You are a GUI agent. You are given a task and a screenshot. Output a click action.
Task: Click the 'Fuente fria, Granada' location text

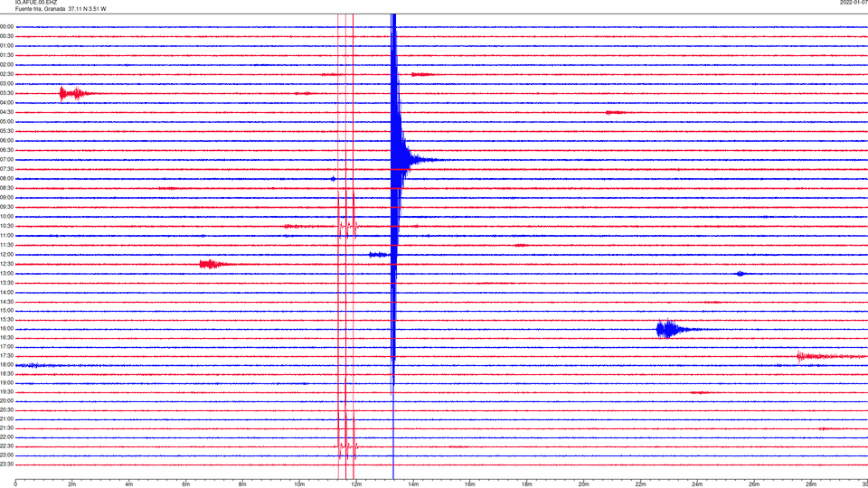[x=40, y=9]
